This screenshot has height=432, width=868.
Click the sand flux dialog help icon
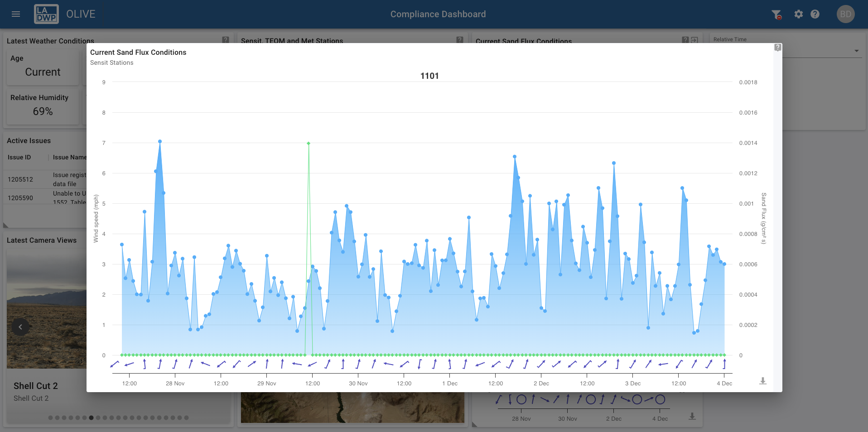pos(777,48)
